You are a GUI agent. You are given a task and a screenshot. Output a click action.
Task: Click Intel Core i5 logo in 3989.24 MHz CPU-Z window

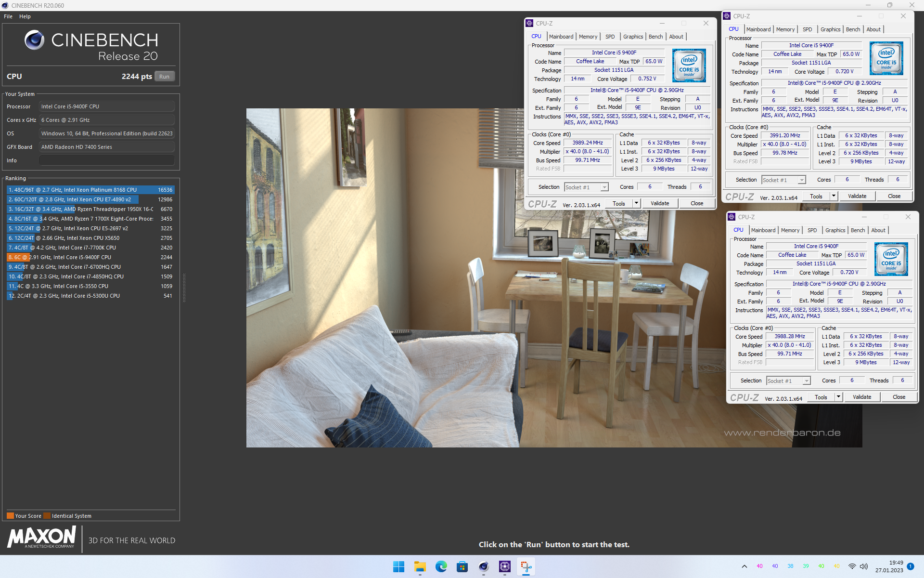(x=689, y=65)
